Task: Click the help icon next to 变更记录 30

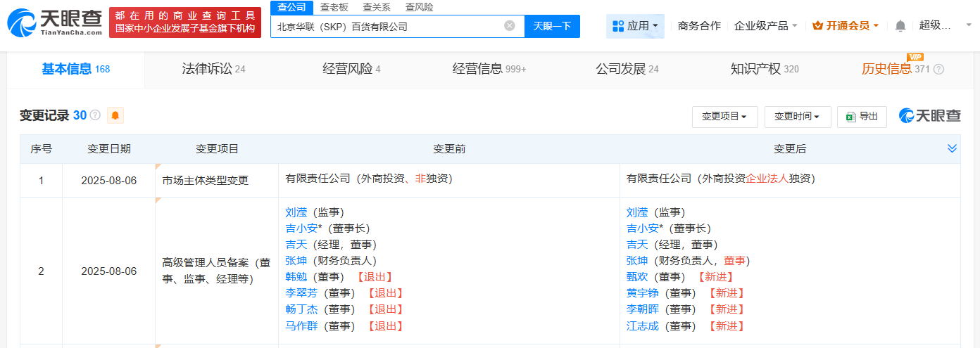Action: pyautogui.click(x=95, y=115)
